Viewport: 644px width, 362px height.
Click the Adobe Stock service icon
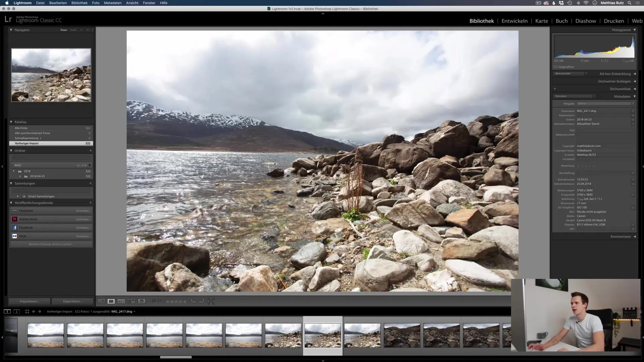pos(14,219)
